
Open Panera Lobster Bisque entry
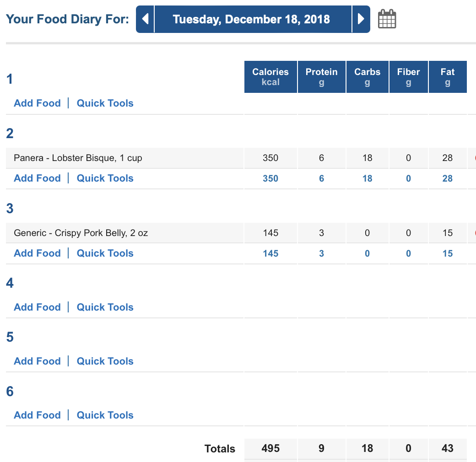[x=78, y=158]
